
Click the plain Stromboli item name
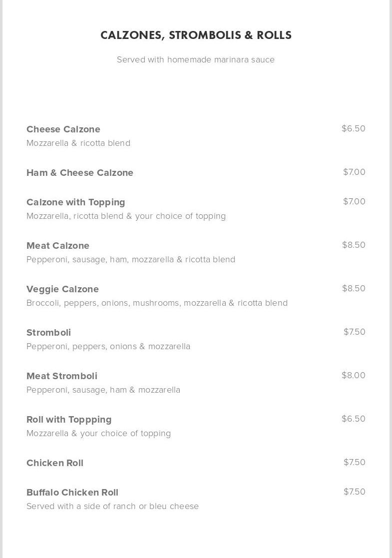click(x=48, y=332)
